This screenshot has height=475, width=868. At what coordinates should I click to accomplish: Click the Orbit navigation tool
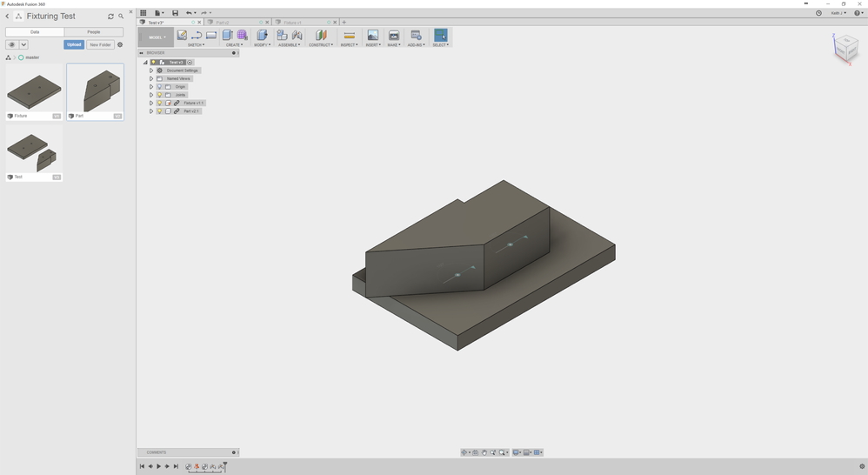464,452
